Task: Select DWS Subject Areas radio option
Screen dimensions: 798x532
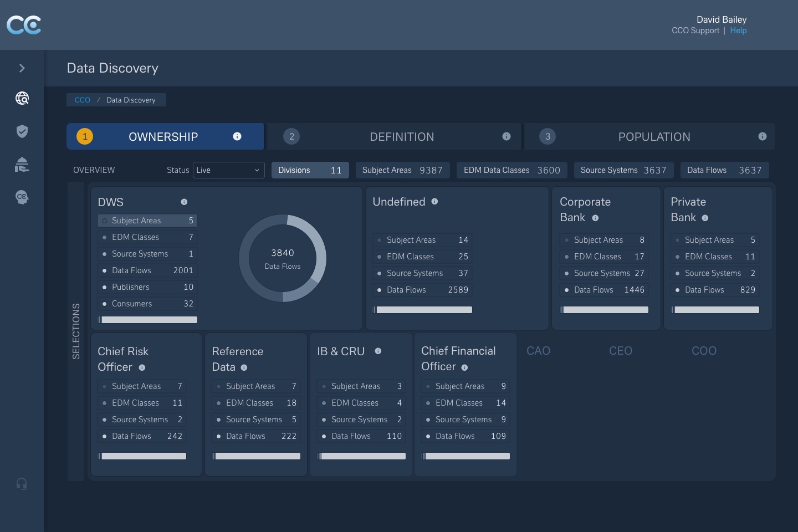Action: tap(105, 221)
